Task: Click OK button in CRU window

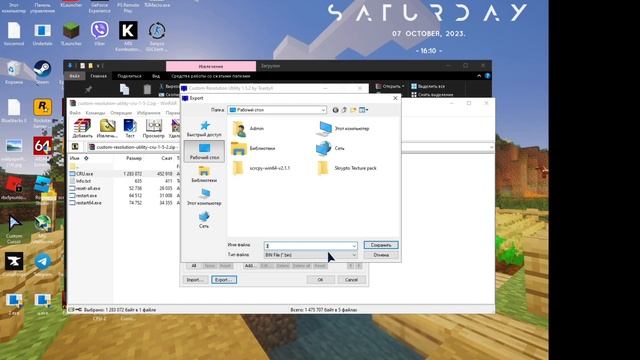Action: point(320,280)
